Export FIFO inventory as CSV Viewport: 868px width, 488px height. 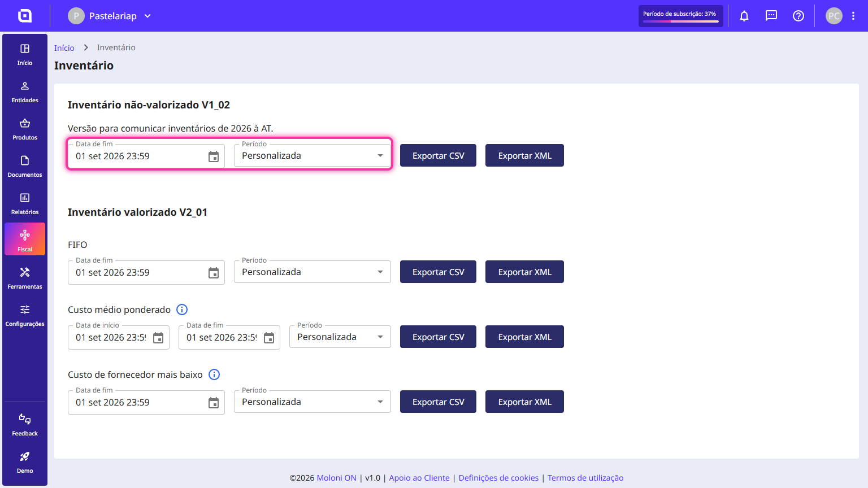coord(438,272)
